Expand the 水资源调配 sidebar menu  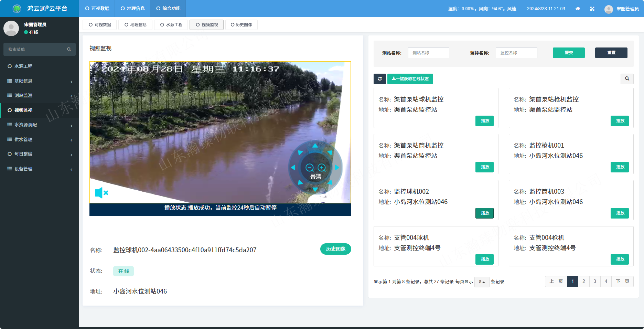click(x=40, y=125)
